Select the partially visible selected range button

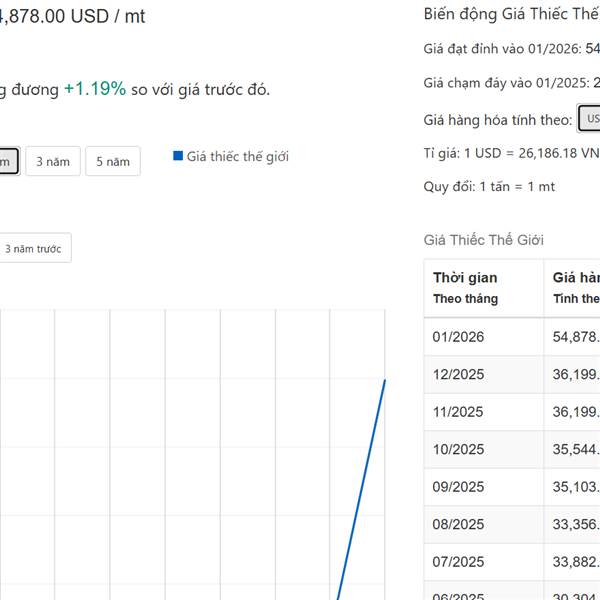[x=8, y=161]
